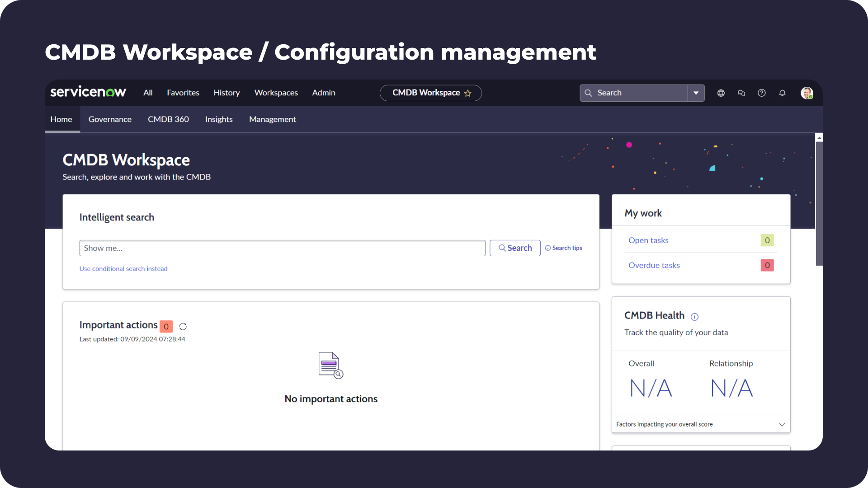This screenshot has height=488, width=868.
Task: Open the Open tasks link
Action: [x=648, y=240]
